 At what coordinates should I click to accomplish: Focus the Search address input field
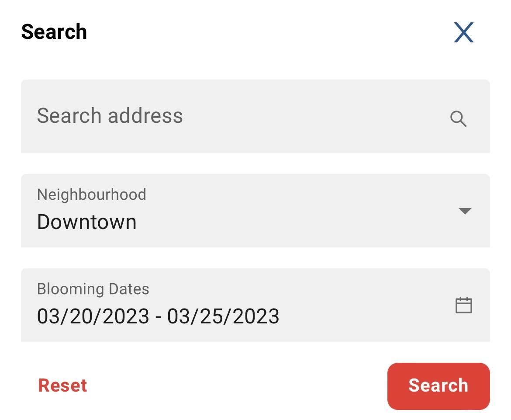(255, 116)
